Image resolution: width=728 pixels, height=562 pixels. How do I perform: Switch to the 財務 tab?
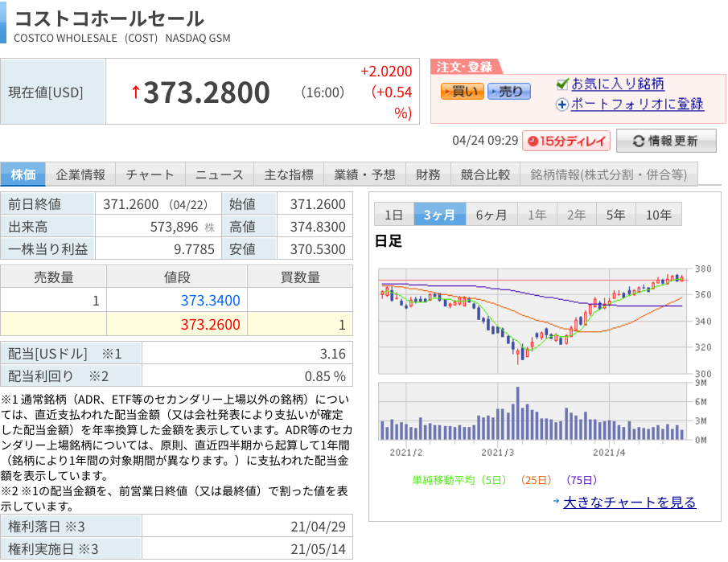tap(428, 174)
